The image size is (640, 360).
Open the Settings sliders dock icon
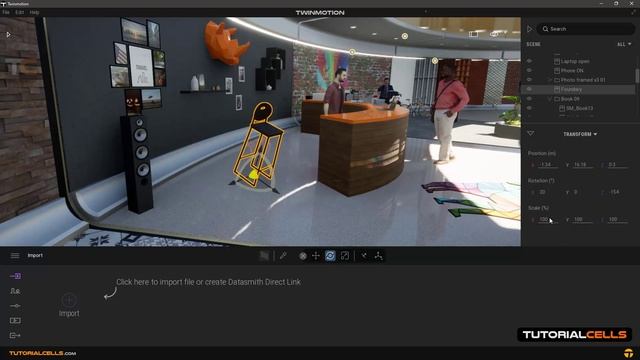[x=15, y=306]
